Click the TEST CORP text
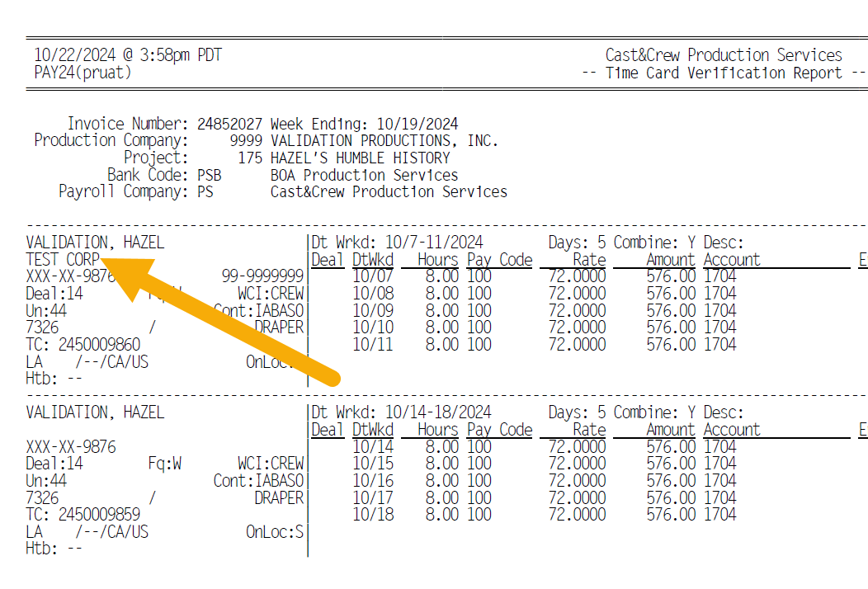This screenshot has height=589, width=868. click(x=63, y=259)
